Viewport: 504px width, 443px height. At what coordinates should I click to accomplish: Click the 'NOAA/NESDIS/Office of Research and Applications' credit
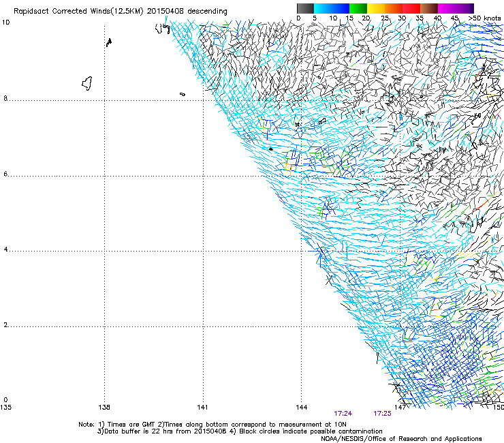pyautogui.click(x=401, y=439)
